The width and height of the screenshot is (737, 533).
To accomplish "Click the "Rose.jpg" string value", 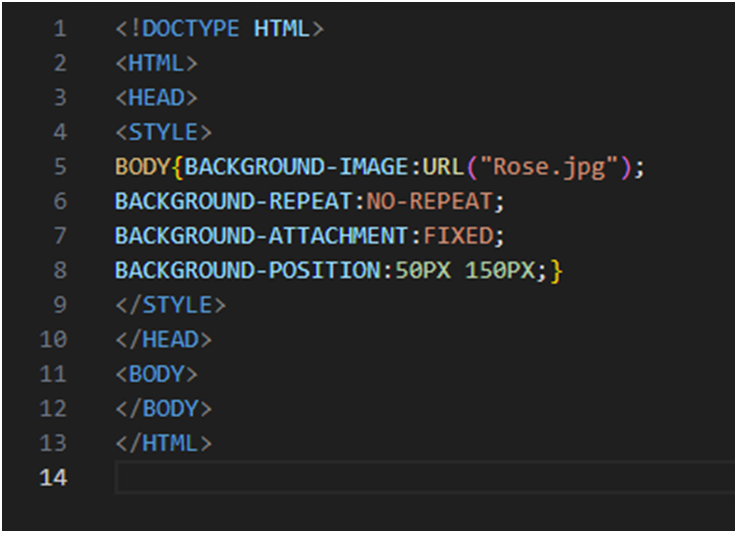I will 549,168.
